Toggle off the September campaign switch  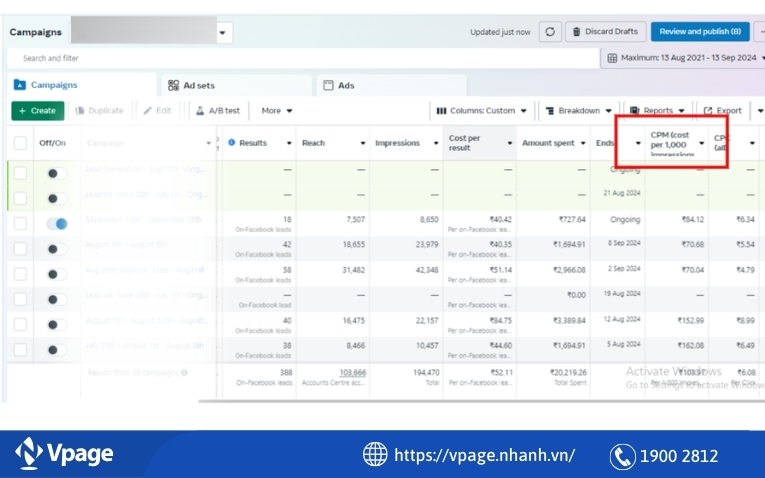pyautogui.click(x=57, y=223)
